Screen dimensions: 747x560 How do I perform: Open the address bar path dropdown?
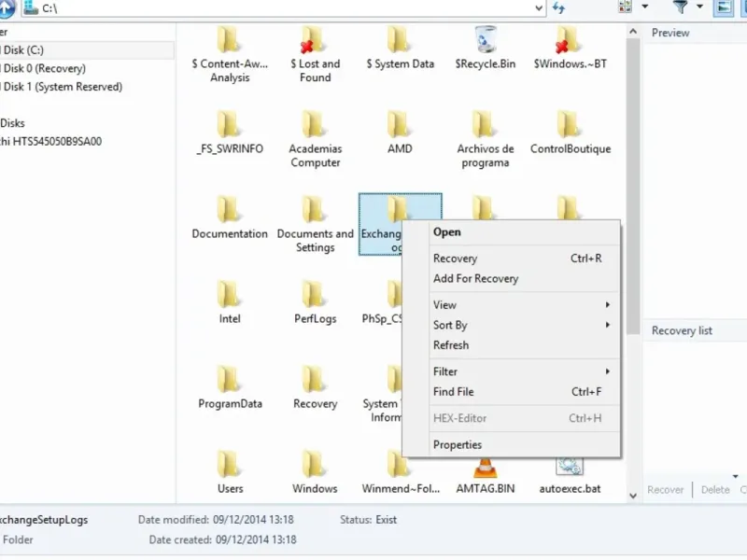tap(539, 8)
